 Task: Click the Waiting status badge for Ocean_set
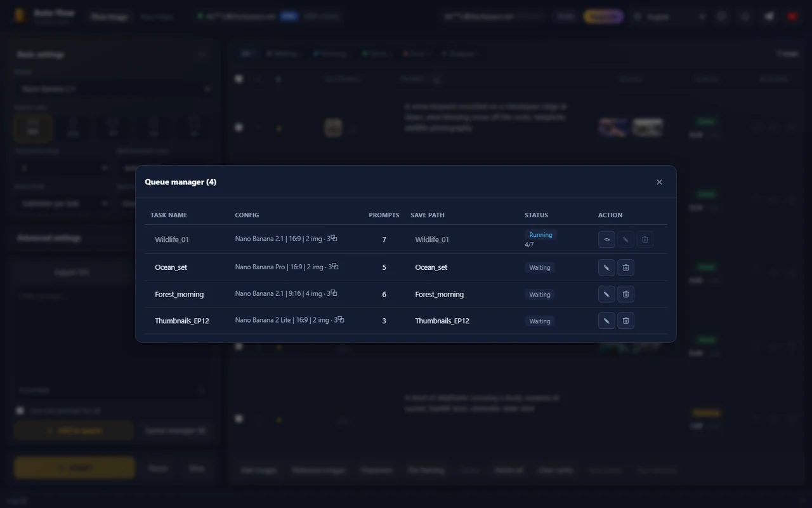point(540,267)
